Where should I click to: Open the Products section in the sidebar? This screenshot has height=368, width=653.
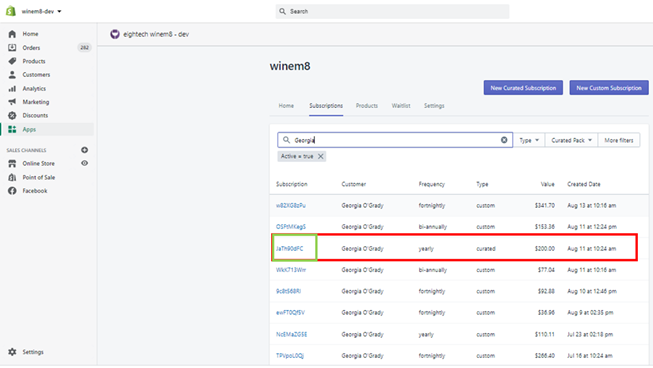[x=34, y=61]
